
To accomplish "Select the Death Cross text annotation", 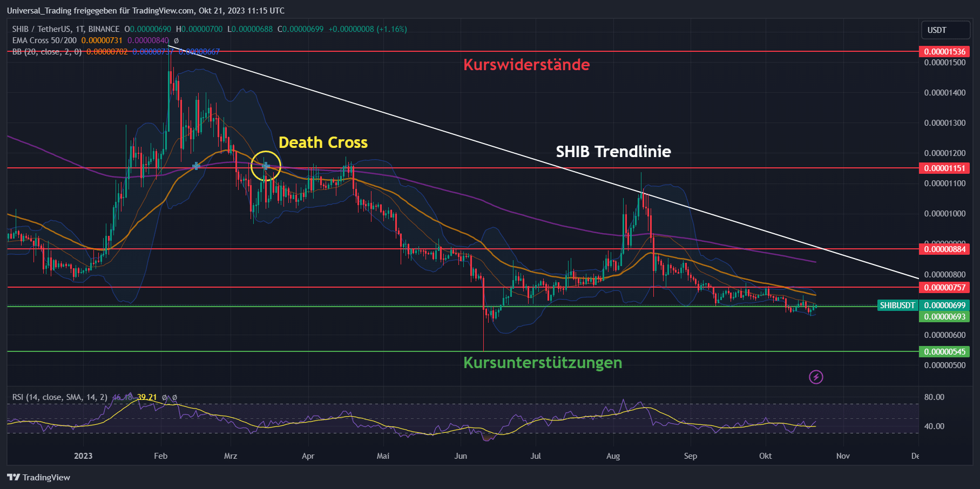I will coord(323,142).
